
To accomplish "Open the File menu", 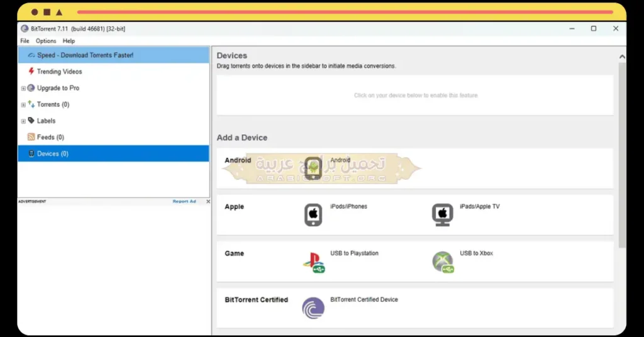I will click(25, 41).
